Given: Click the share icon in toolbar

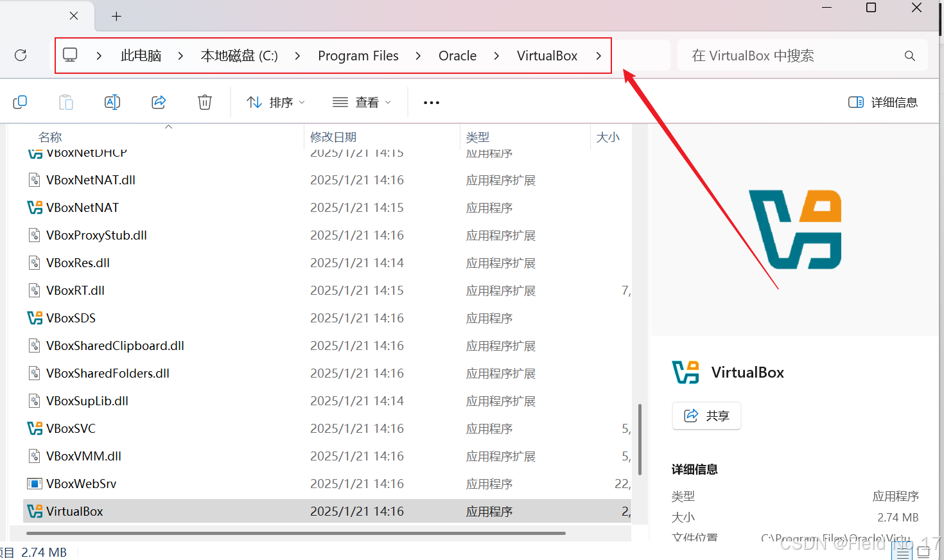Looking at the screenshot, I should (159, 102).
